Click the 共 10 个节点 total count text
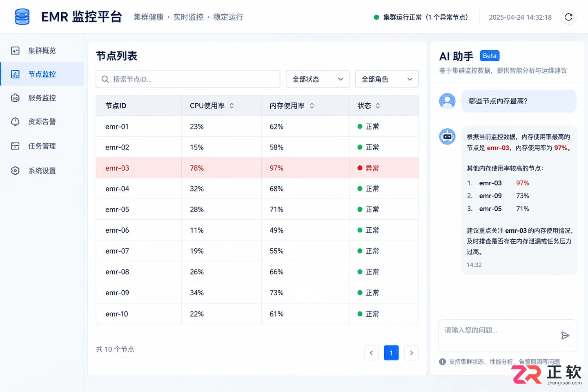588x392 pixels. (115, 349)
